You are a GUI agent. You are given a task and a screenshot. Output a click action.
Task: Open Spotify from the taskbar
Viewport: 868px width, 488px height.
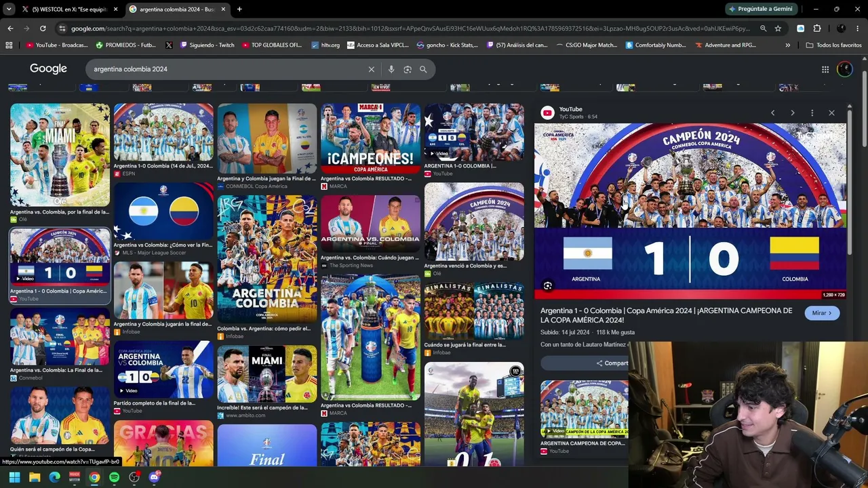[x=114, y=478]
